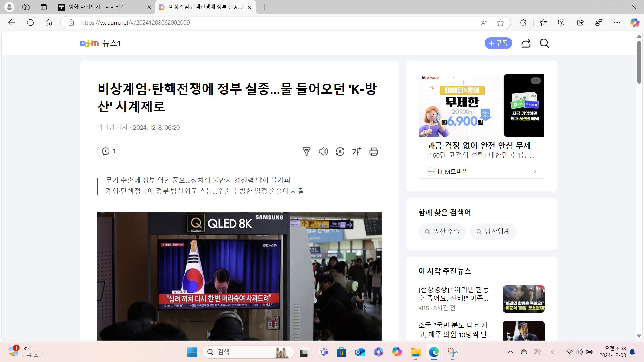Screen dimensions: 644x362
Task: Click the article translate icon
Action: 340,152
